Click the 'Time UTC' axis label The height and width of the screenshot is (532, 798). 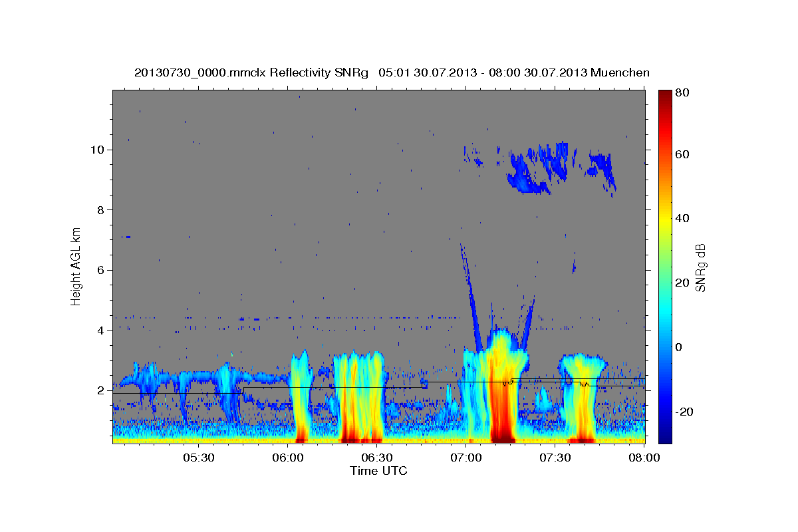[x=378, y=471]
